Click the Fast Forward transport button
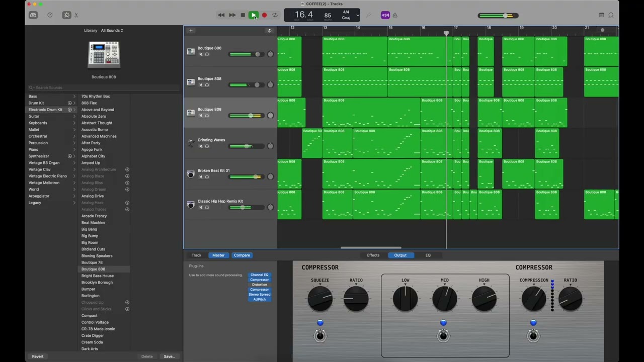This screenshot has width=644, height=362. (x=232, y=15)
